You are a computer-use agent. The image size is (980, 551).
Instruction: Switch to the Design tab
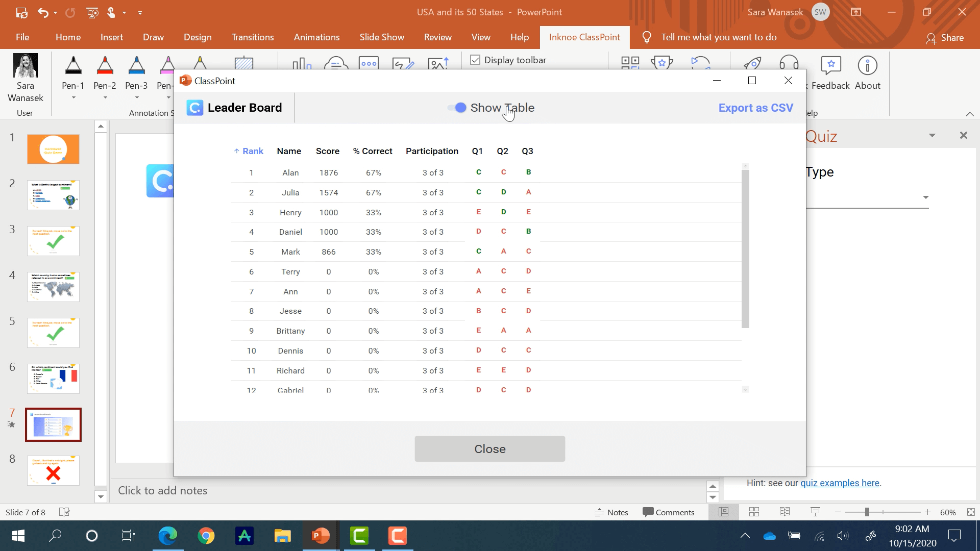[x=198, y=37]
